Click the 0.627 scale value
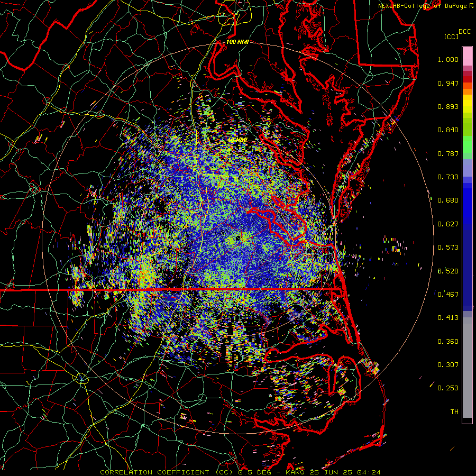Image resolution: width=476 pixels, height=476 pixels. [448, 224]
